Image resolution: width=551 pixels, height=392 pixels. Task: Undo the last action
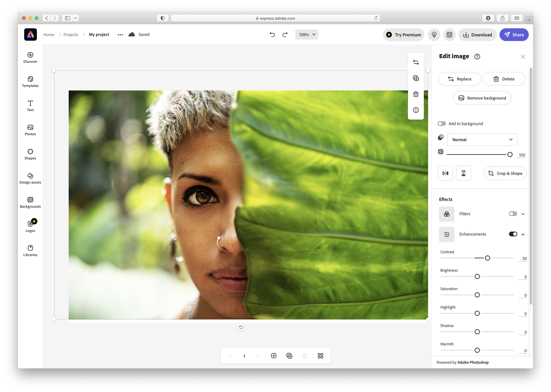click(x=272, y=34)
